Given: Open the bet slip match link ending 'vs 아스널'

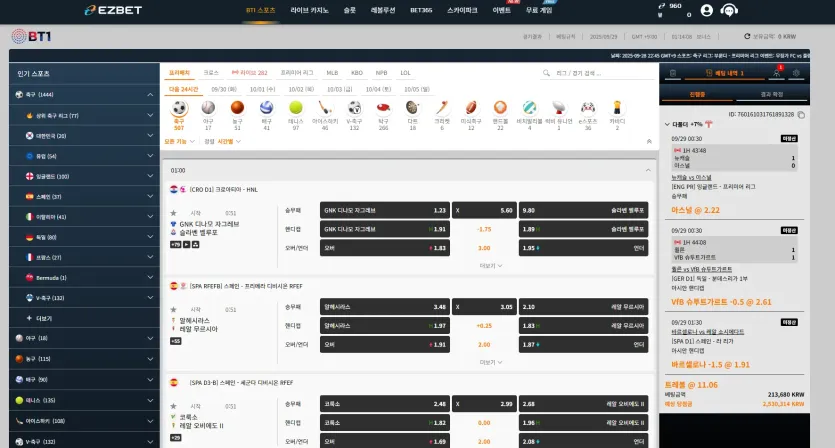Looking at the screenshot, I should click(691, 177).
